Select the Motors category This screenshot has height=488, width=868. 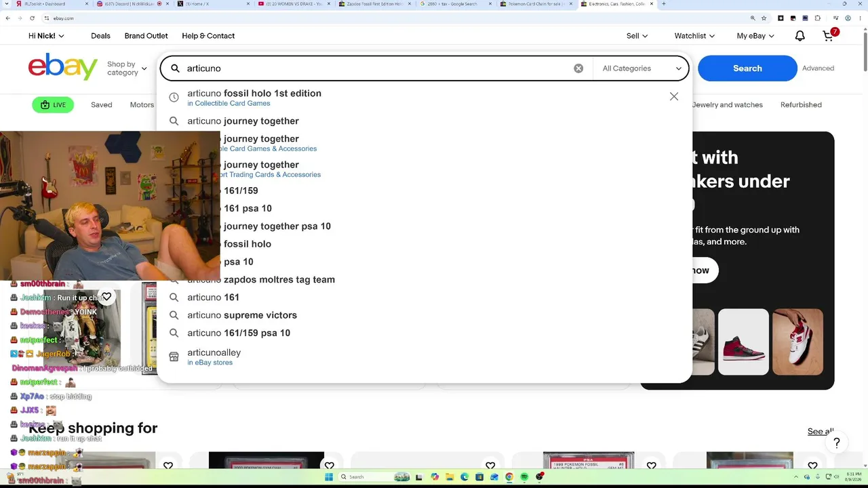142,105
